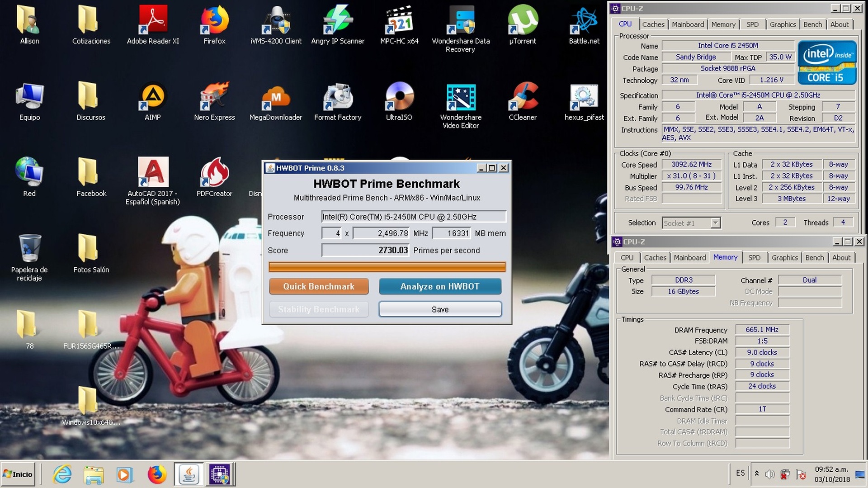Open SPD tab in top CPU-Z

click(x=752, y=24)
